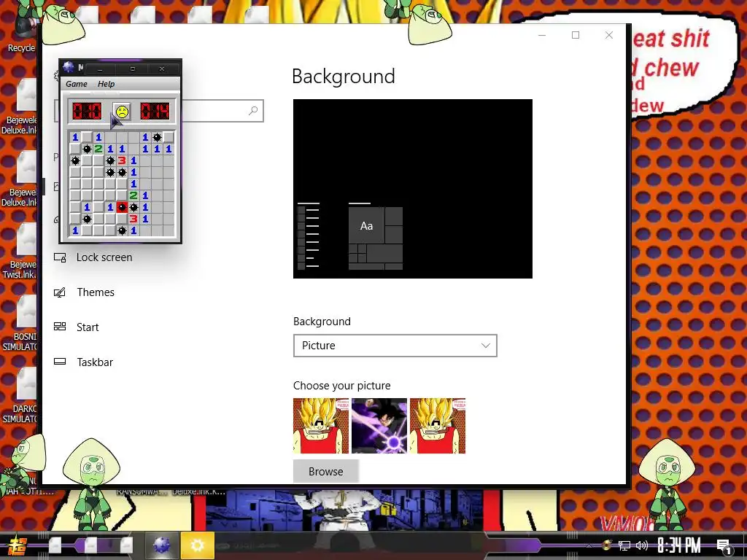747x560 pixels.
Task: Minimize the Settings window
Action: pos(542,35)
